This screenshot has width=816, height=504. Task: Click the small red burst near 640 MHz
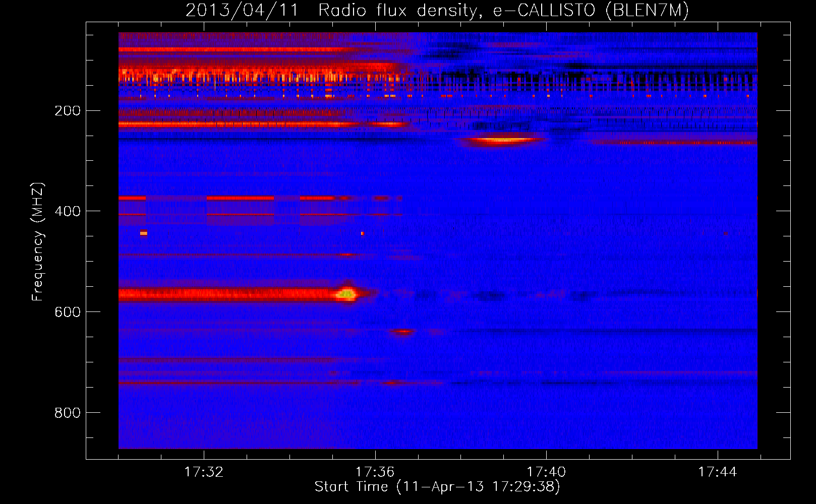(402, 332)
